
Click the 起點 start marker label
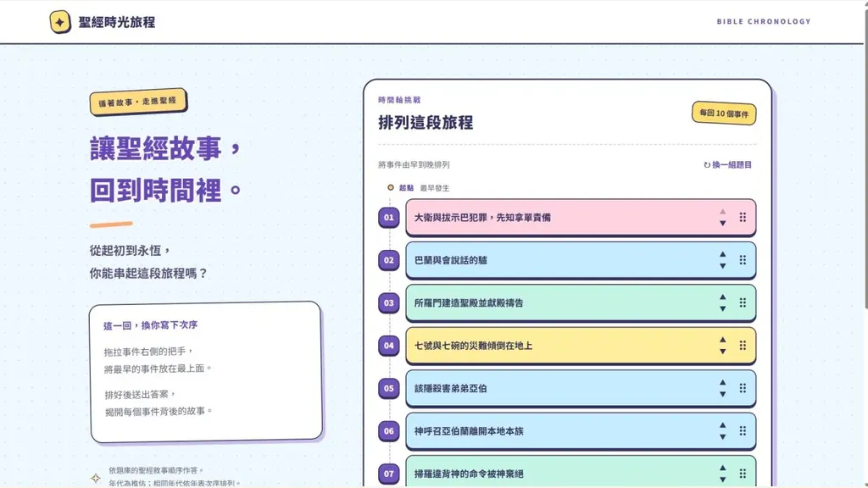(x=406, y=188)
